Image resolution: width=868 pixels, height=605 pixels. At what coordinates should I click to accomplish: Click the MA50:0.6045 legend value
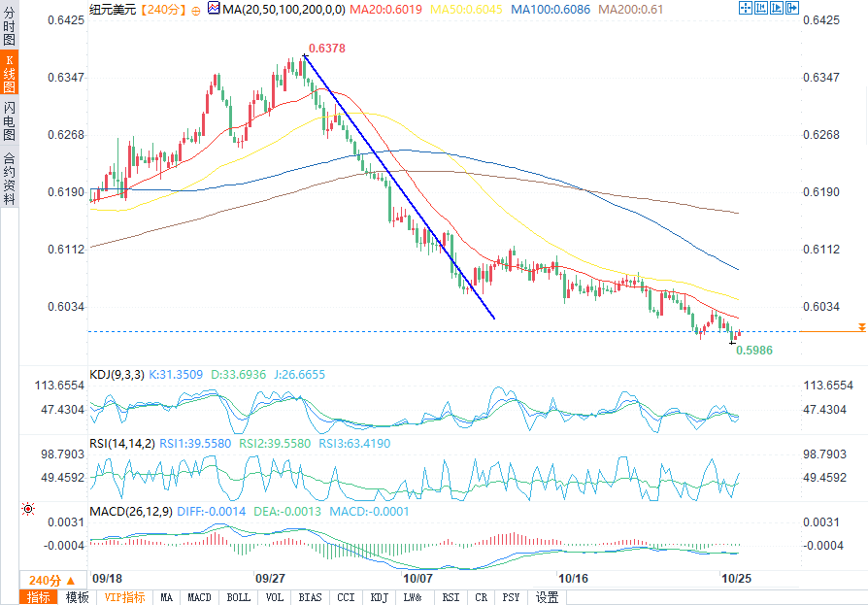click(466, 10)
